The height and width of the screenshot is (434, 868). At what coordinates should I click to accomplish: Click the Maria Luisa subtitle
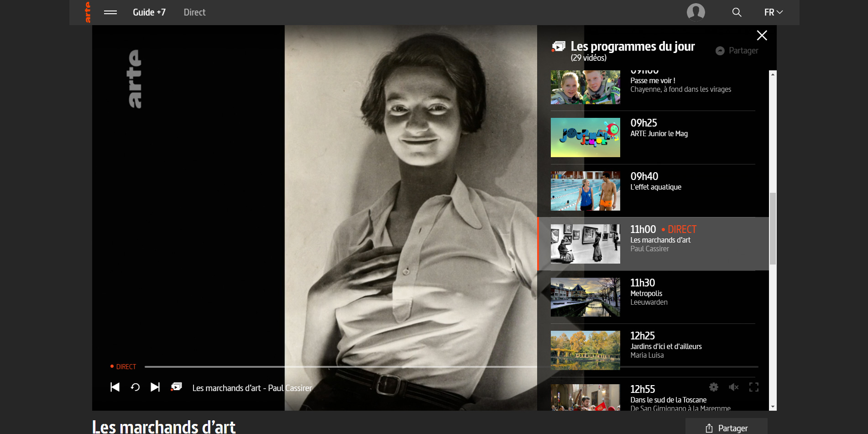647,355
